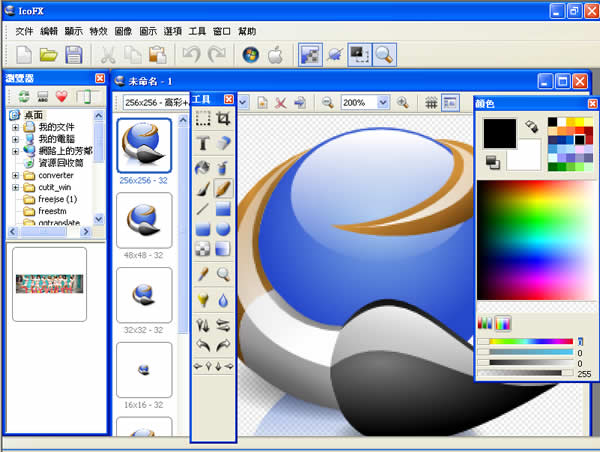Open a file with the folder icon
Screen dimensions: 600x452
coord(49,55)
